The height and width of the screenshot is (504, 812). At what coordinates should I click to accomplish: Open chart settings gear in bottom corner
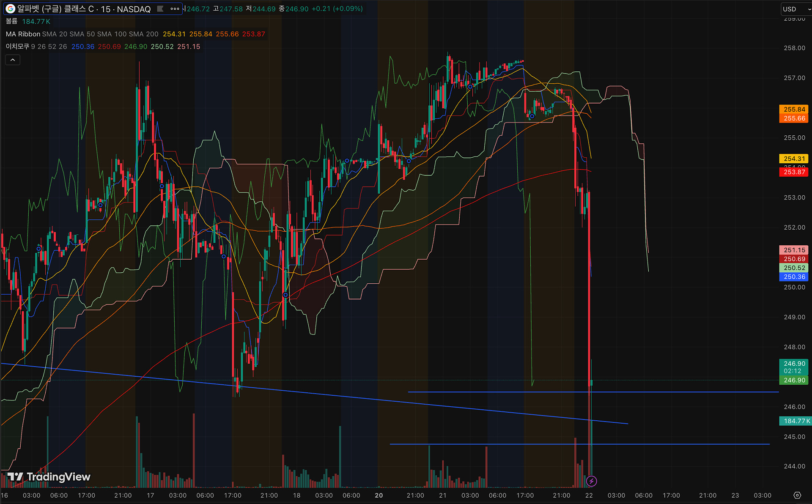click(x=797, y=495)
